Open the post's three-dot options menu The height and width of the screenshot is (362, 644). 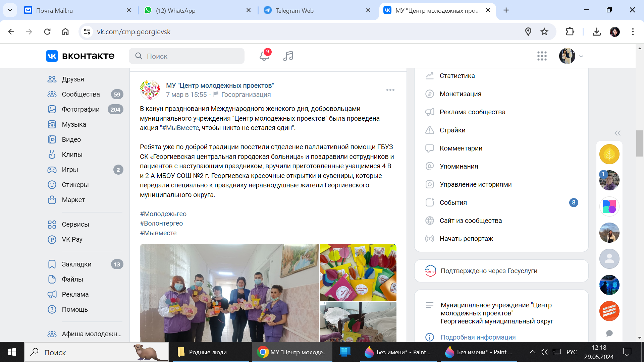tap(390, 90)
